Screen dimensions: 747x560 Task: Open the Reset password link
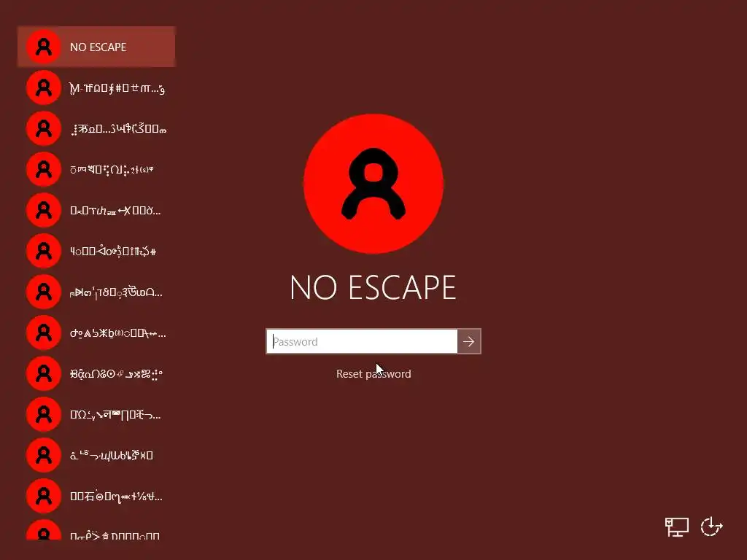click(x=373, y=374)
